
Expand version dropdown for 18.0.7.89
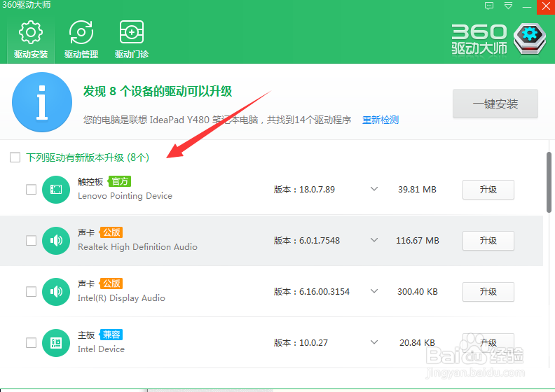point(374,189)
